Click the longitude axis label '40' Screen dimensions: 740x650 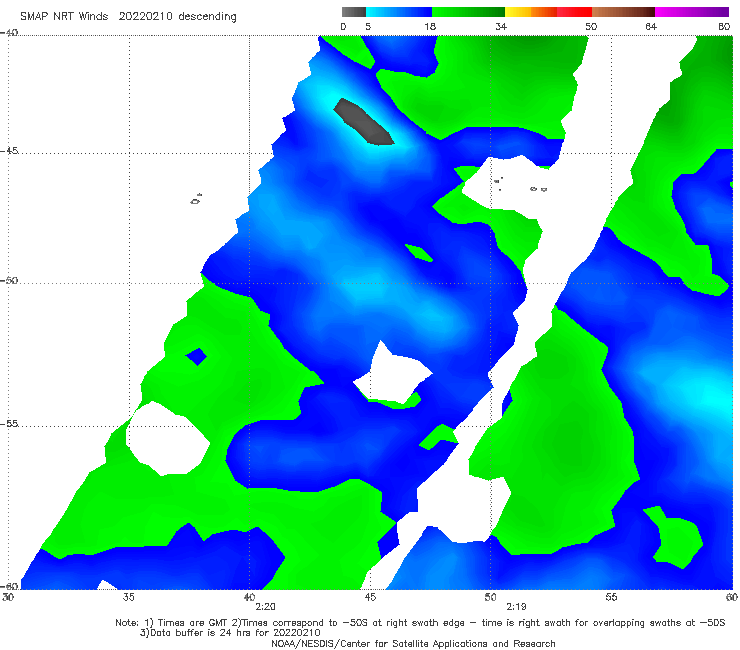click(249, 597)
